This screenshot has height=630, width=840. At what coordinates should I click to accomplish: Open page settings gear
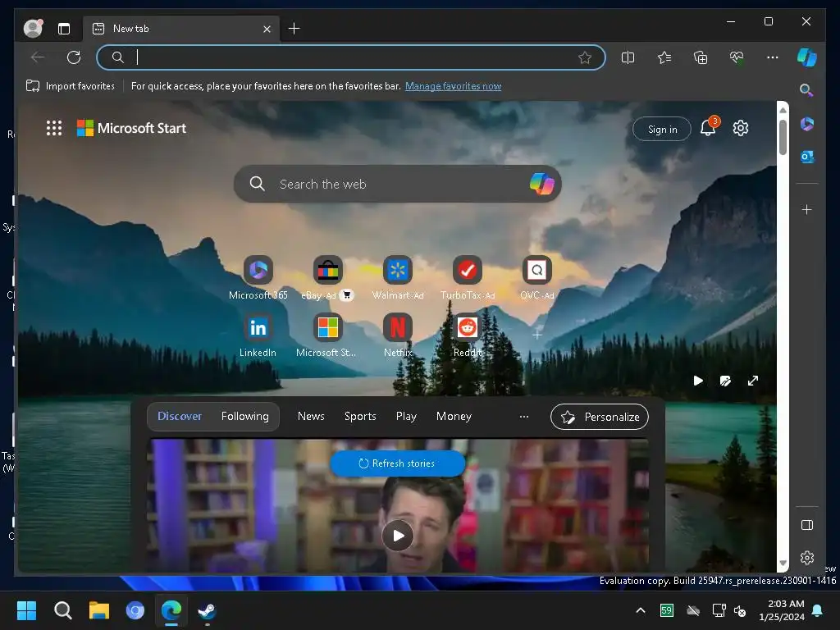[x=741, y=128]
